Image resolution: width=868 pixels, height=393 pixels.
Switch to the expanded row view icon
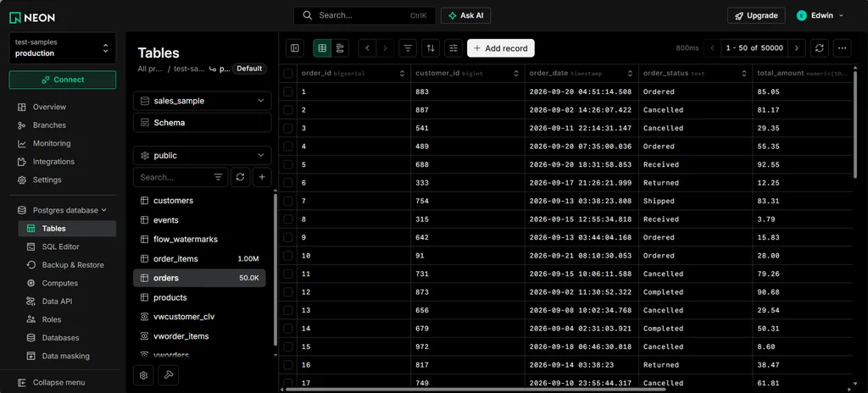click(x=340, y=48)
